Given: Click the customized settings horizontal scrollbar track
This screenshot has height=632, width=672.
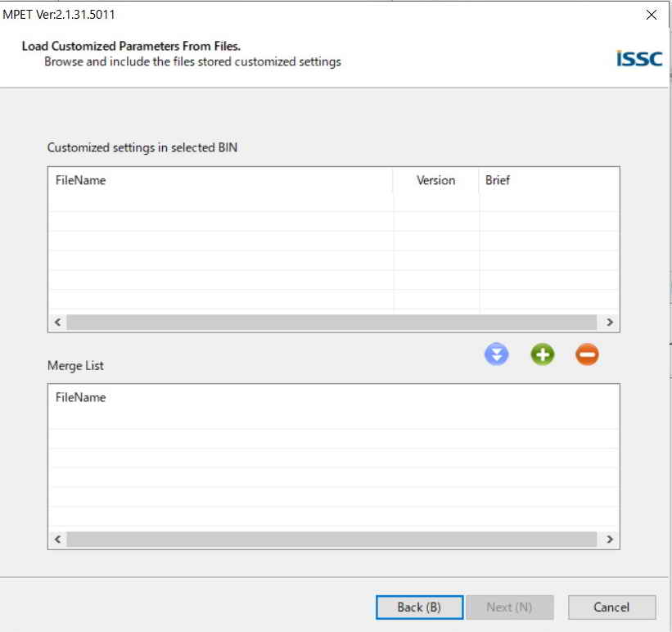Looking at the screenshot, I should (x=331, y=322).
